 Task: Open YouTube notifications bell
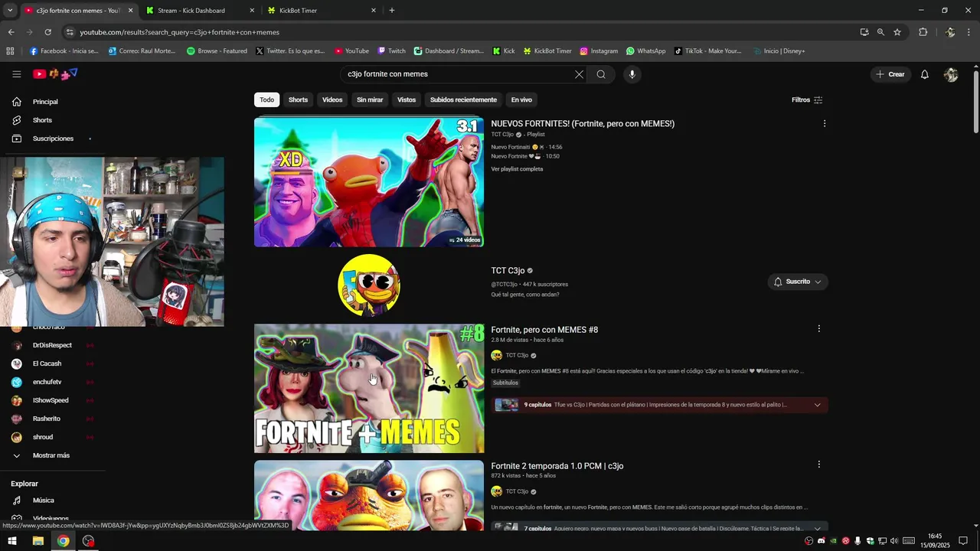point(925,74)
